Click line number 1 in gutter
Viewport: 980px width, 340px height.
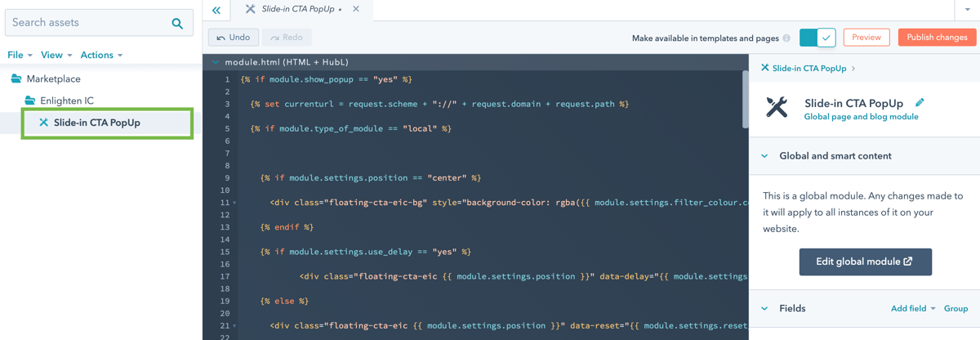(x=227, y=79)
